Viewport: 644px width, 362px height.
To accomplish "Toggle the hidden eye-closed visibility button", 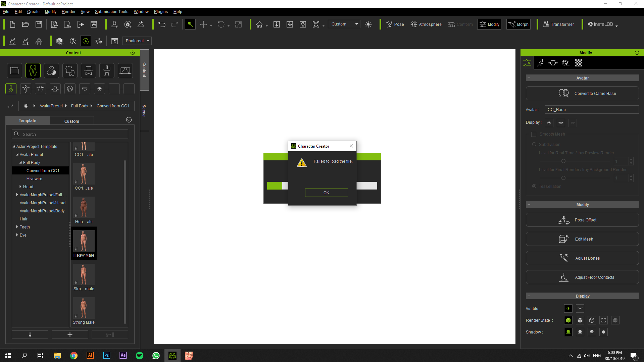I will (x=580, y=309).
